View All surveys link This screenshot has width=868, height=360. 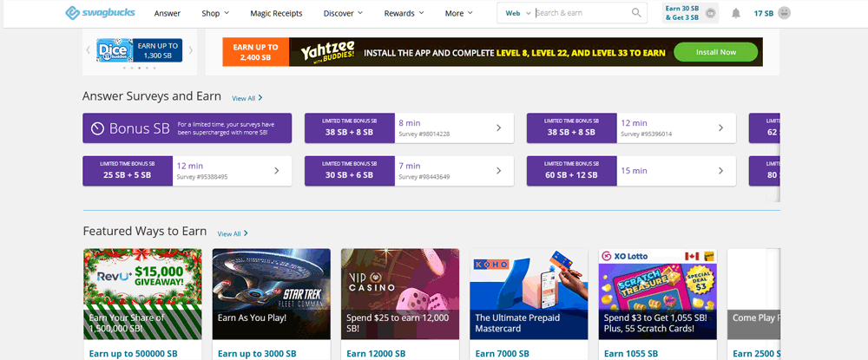247,98
